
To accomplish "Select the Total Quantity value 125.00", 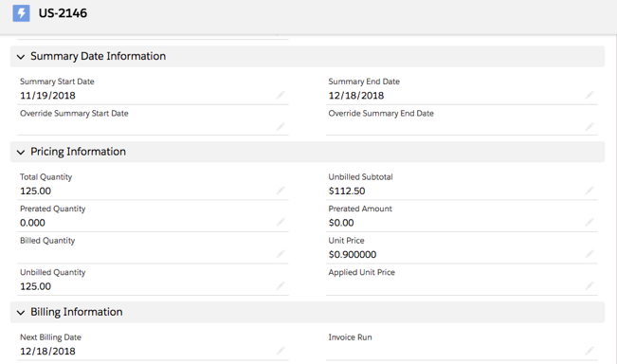I will tap(35, 191).
